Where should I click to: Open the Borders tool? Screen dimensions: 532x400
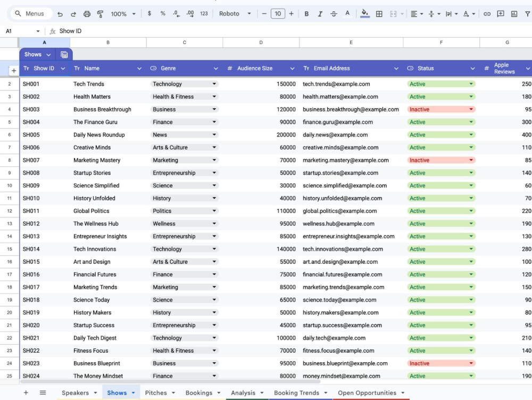pos(379,14)
